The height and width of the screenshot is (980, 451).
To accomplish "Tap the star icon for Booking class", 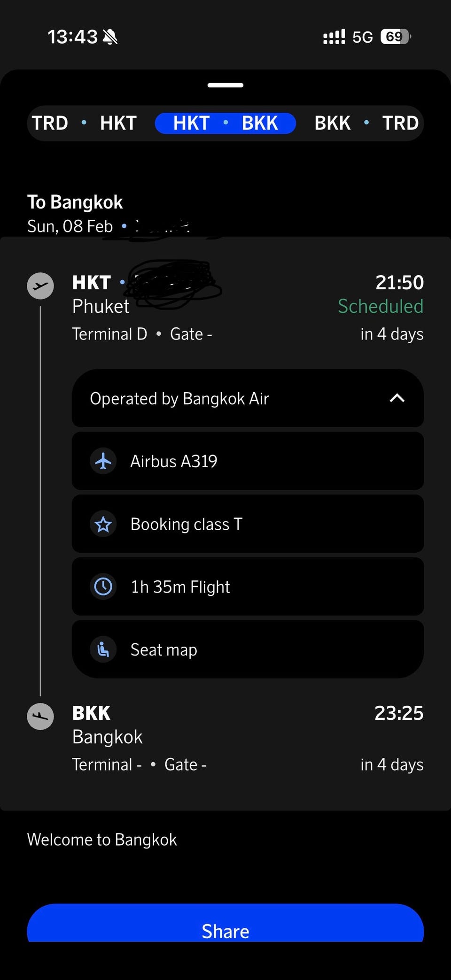I will [103, 524].
